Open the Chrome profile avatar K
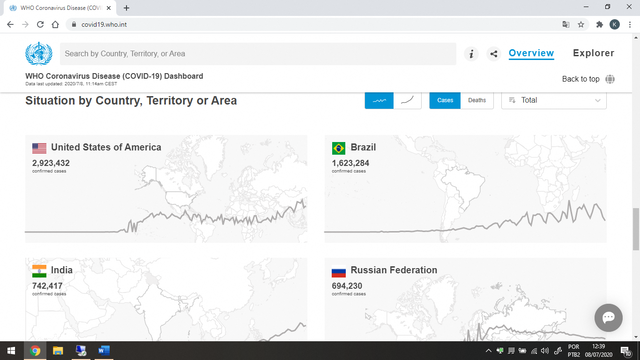Screen dimensions: 640x360 coord(615,24)
